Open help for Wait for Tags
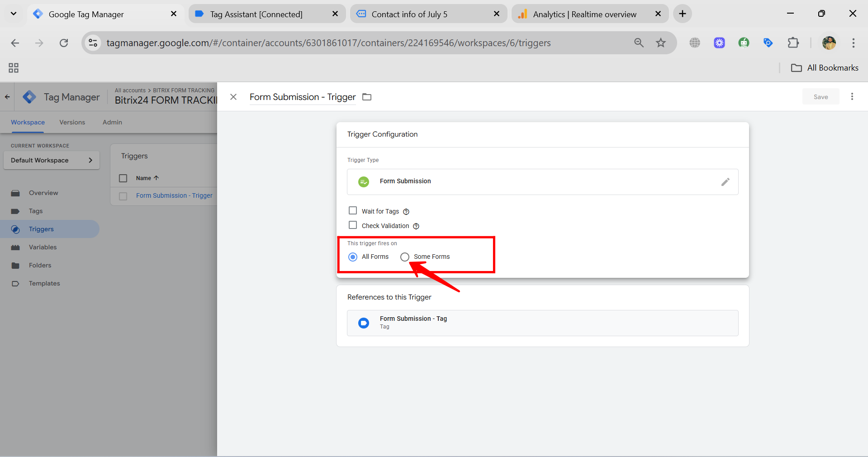The height and width of the screenshot is (457, 868). [406, 212]
